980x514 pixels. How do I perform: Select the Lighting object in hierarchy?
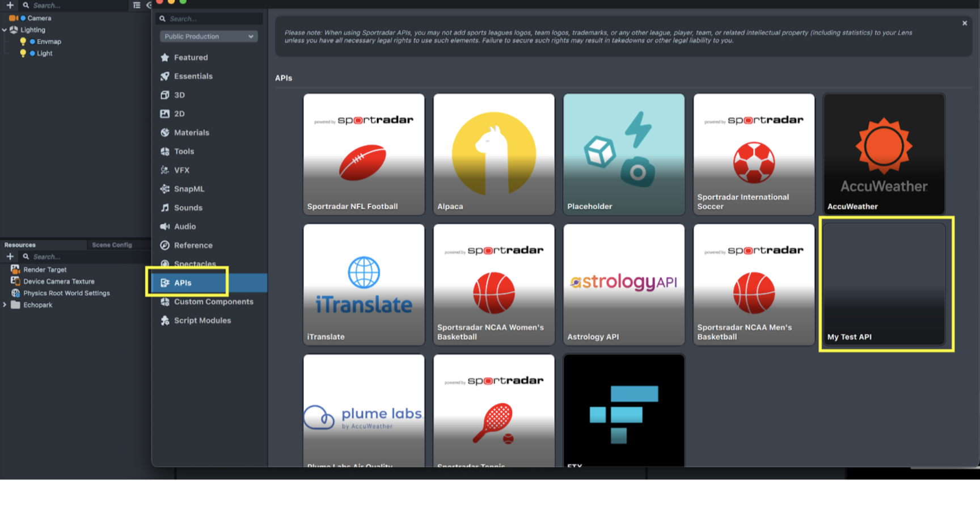tap(33, 30)
